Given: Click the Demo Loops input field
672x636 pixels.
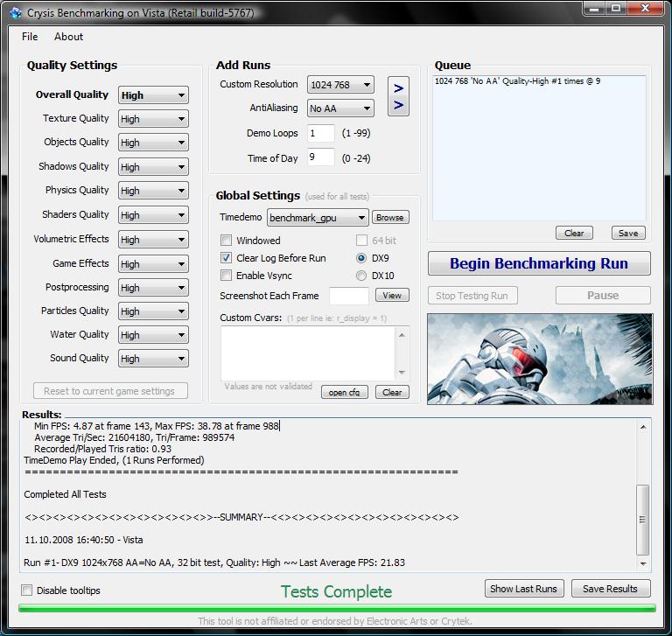Looking at the screenshot, I should click(321, 133).
